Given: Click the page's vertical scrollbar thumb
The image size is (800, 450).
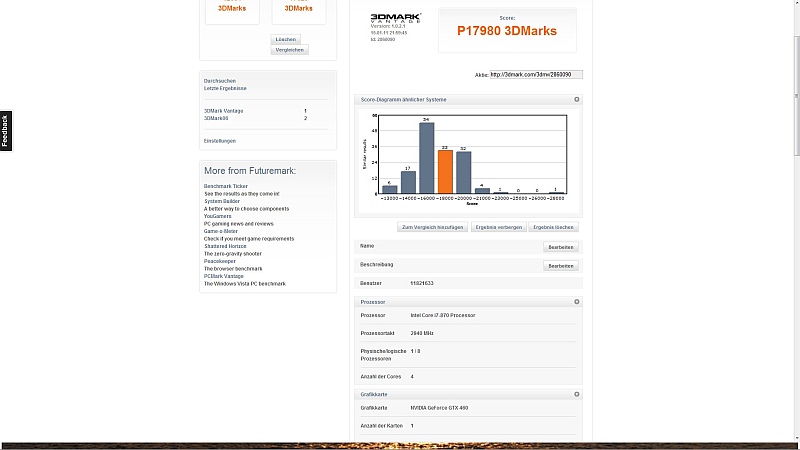Looking at the screenshot, I should [796, 95].
